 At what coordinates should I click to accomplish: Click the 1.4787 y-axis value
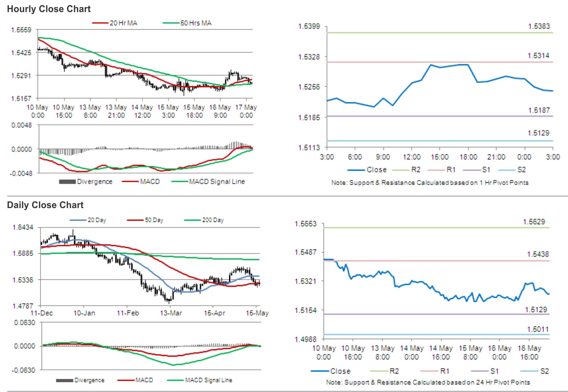[x=23, y=306]
